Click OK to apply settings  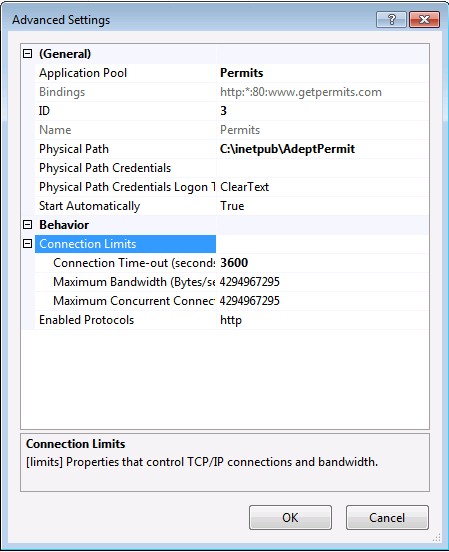290,518
